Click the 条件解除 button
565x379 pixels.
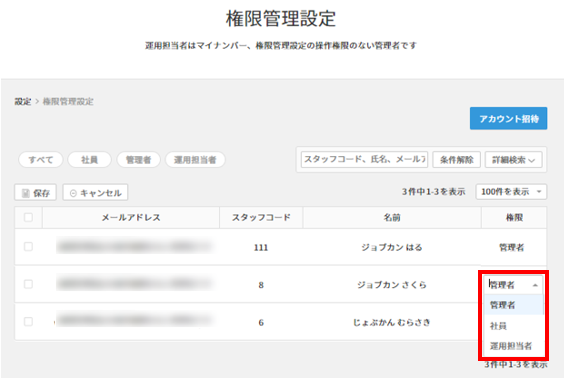coord(457,160)
